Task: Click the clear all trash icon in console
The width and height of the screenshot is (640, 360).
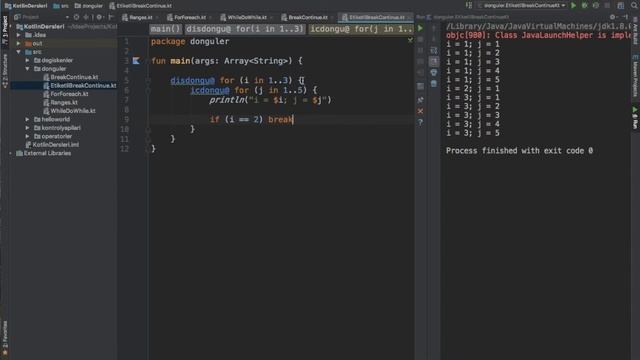Action: tap(434, 83)
